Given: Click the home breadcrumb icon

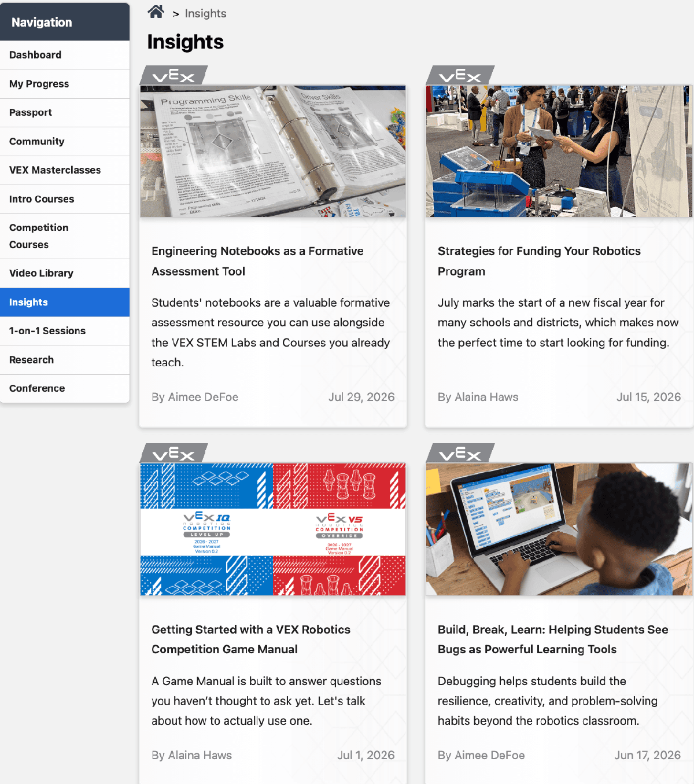Looking at the screenshot, I should pos(156,12).
